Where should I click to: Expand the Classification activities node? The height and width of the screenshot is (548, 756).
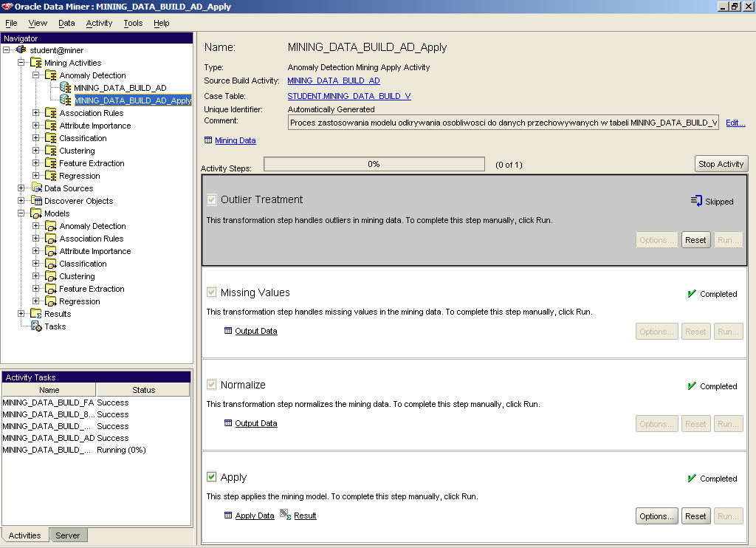click(x=35, y=137)
